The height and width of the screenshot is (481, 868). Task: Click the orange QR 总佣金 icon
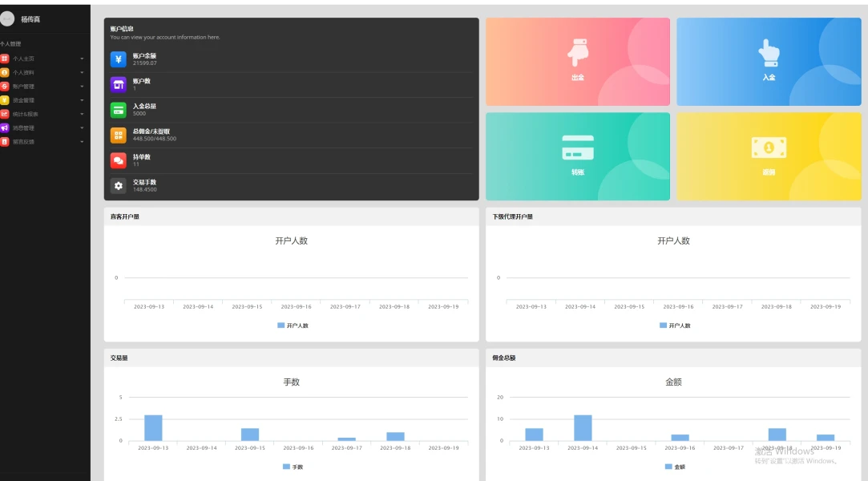[118, 135]
